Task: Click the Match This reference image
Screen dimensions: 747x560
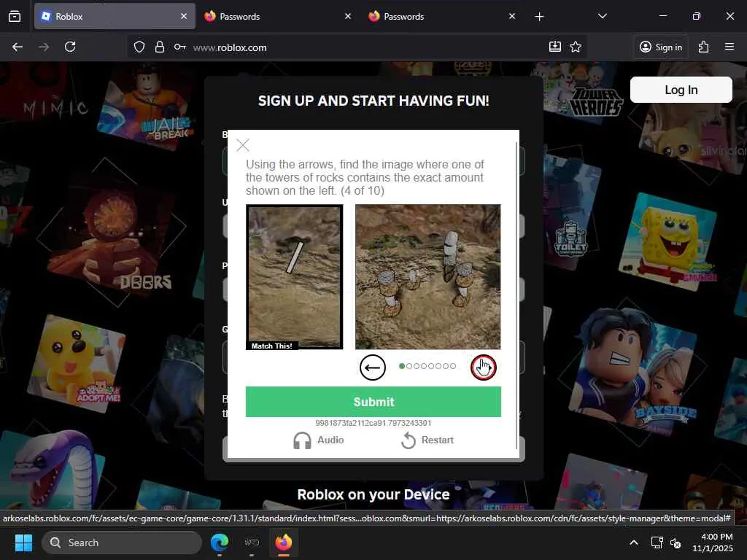Action: coord(295,276)
